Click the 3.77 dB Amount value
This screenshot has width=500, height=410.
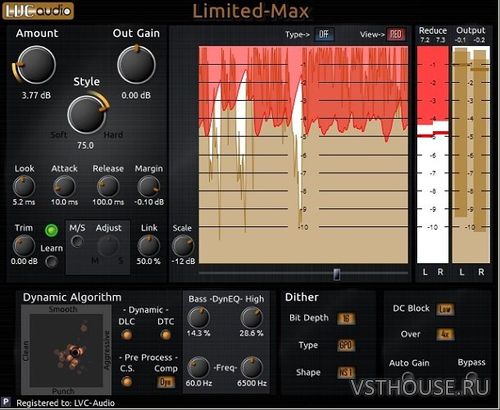coord(36,96)
